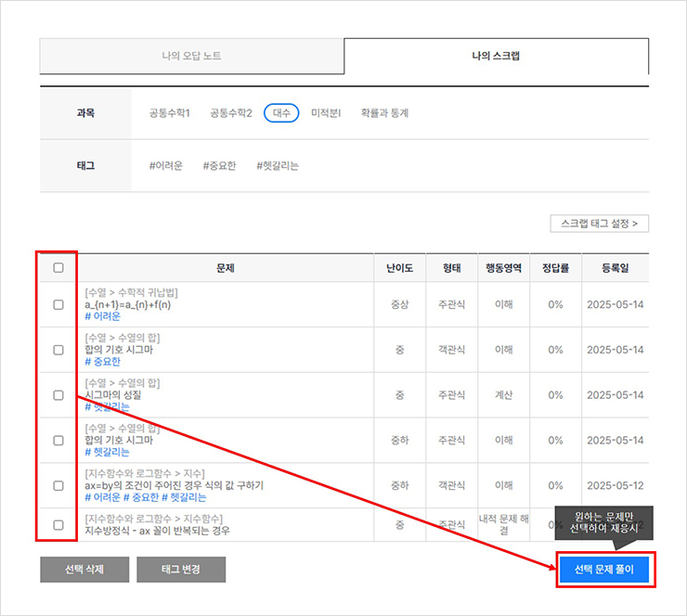Click the # 어려운 tag under a_{n+1} problem
687x616 pixels.
click(x=102, y=316)
